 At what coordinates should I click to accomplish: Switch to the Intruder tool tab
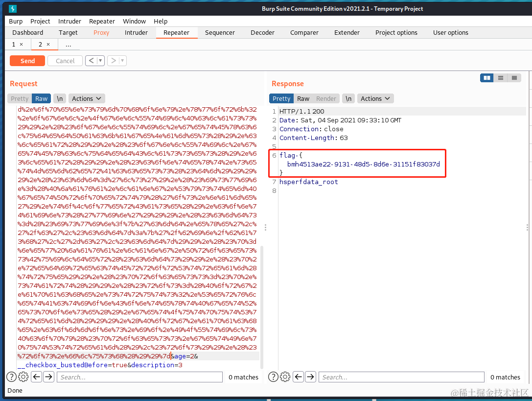pyautogui.click(x=136, y=33)
